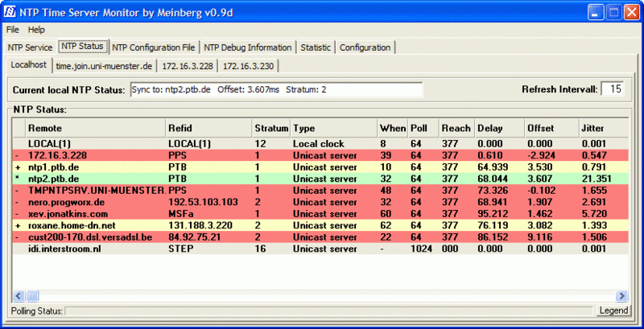Screen dimensions: 644x329
Task: Click the Refresh Intervall input field
Action: pos(613,89)
